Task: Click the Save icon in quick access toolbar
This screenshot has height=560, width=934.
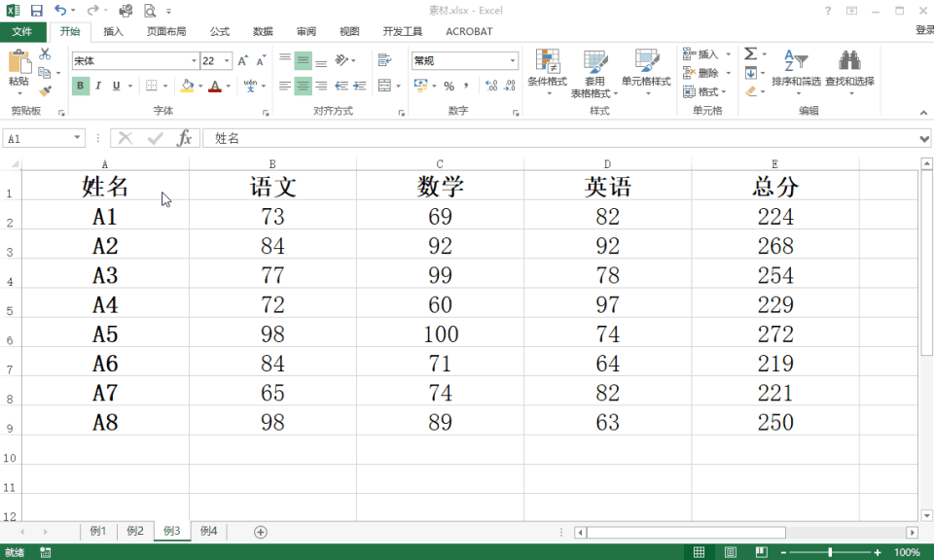Action: click(36, 11)
